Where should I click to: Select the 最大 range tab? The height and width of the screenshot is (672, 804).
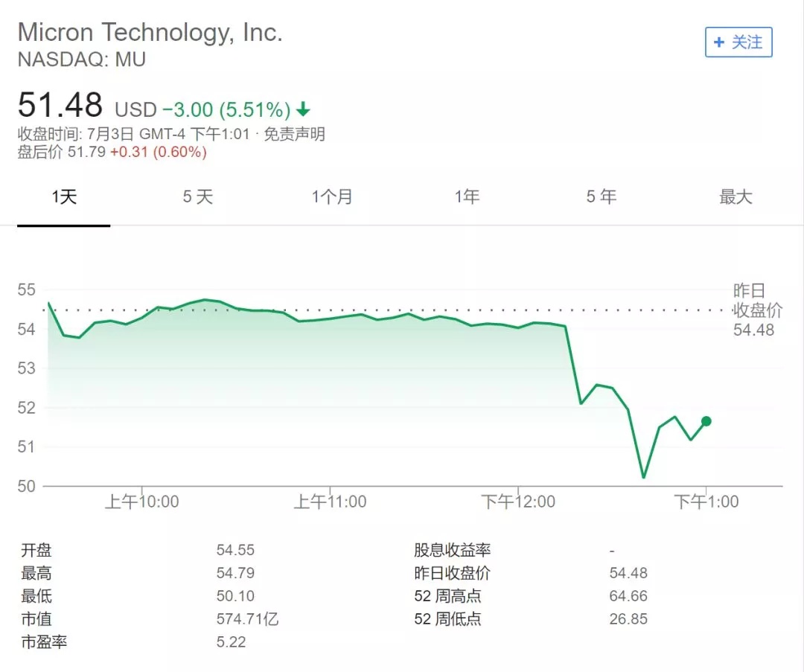(736, 196)
